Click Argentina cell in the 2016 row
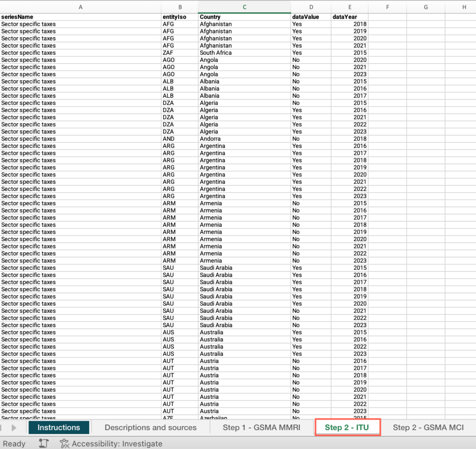Screen dimensions: 476x449 coord(245,146)
